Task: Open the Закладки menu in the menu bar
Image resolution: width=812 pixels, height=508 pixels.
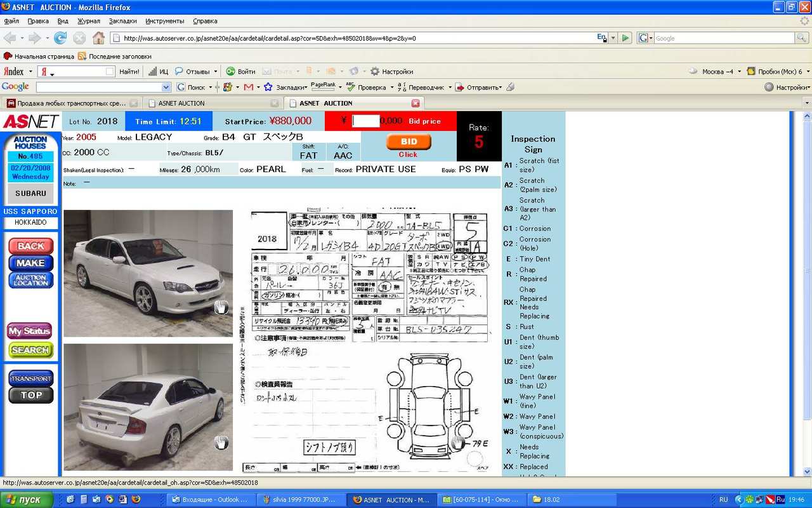Action: pyautogui.click(x=122, y=21)
